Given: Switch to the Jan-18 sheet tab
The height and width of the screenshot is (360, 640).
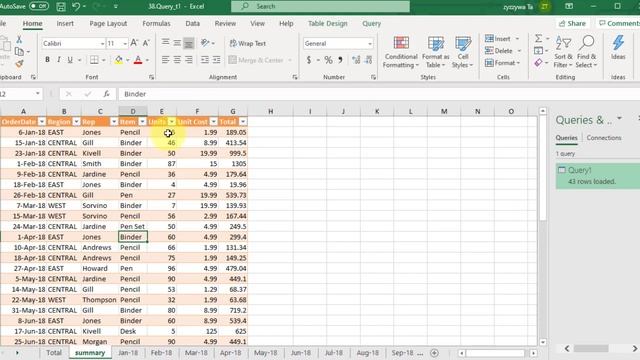Looking at the screenshot, I should [128, 353].
